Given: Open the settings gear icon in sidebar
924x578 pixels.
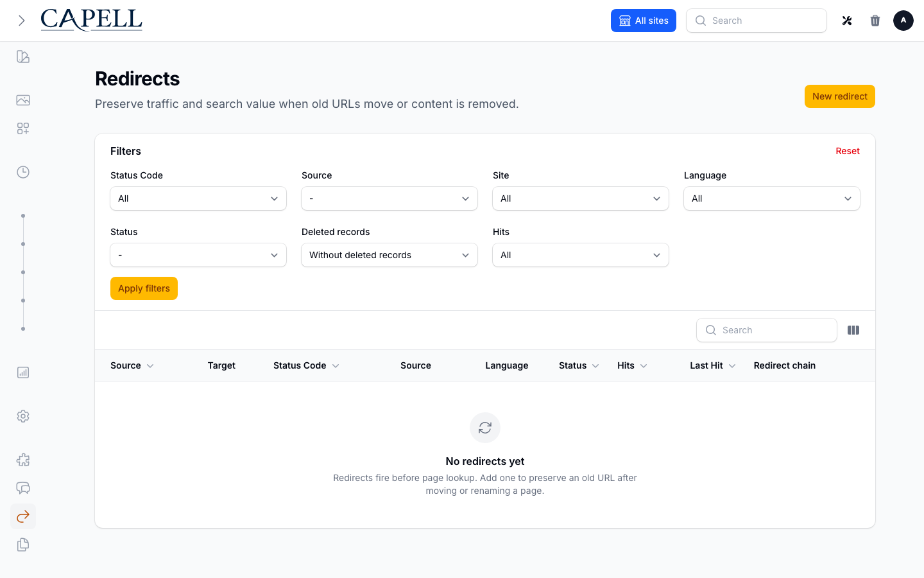Looking at the screenshot, I should (x=23, y=416).
